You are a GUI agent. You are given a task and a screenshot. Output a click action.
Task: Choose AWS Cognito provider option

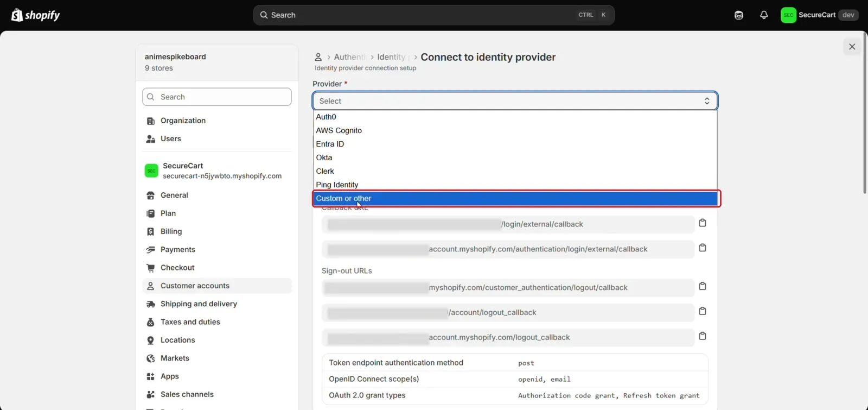(x=515, y=130)
